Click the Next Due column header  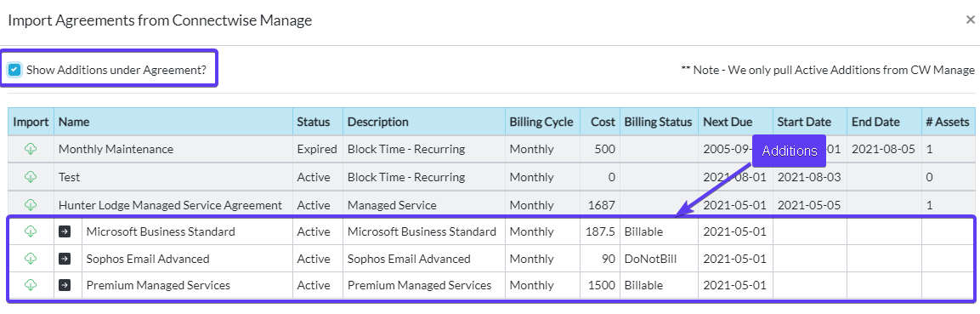[728, 122]
